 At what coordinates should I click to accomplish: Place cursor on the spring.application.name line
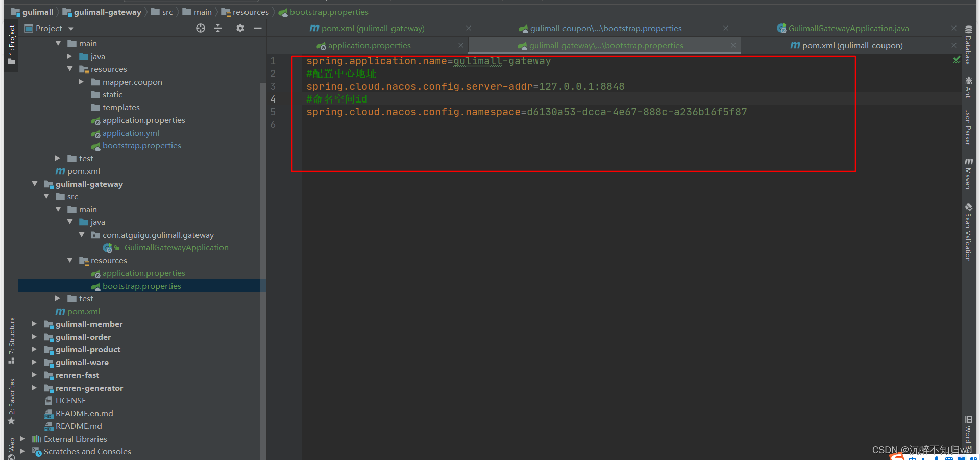coord(429,61)
